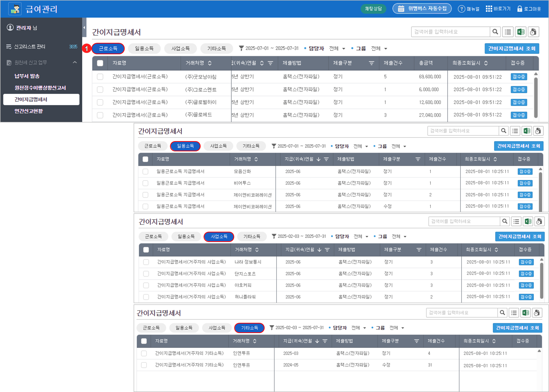The height and width of the screenshot is (392, 549).
Task: Open the 담당자 dropdown in the topmost filter bar
Action: pyautogui.click(x=337, y=49)
